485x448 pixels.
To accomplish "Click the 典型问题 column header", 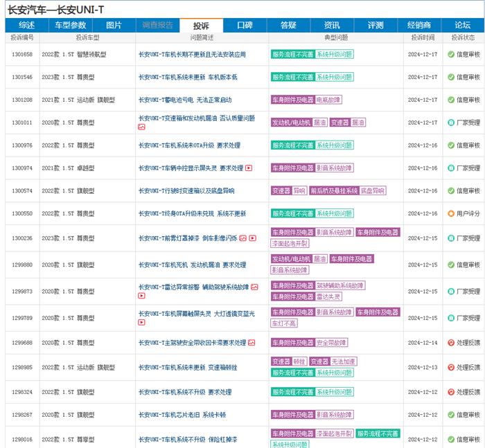I will click(x=336, y=37).
